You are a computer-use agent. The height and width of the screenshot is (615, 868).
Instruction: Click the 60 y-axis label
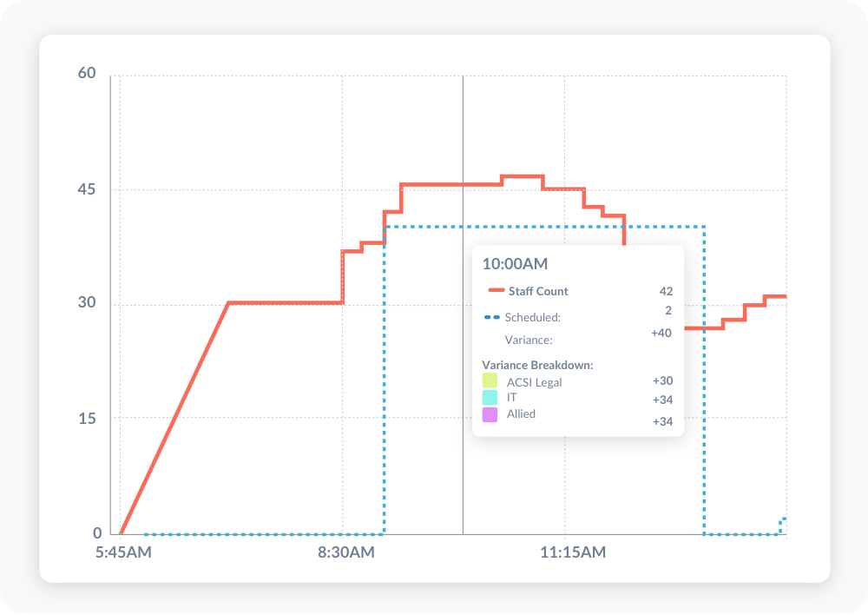pos(87,73)
